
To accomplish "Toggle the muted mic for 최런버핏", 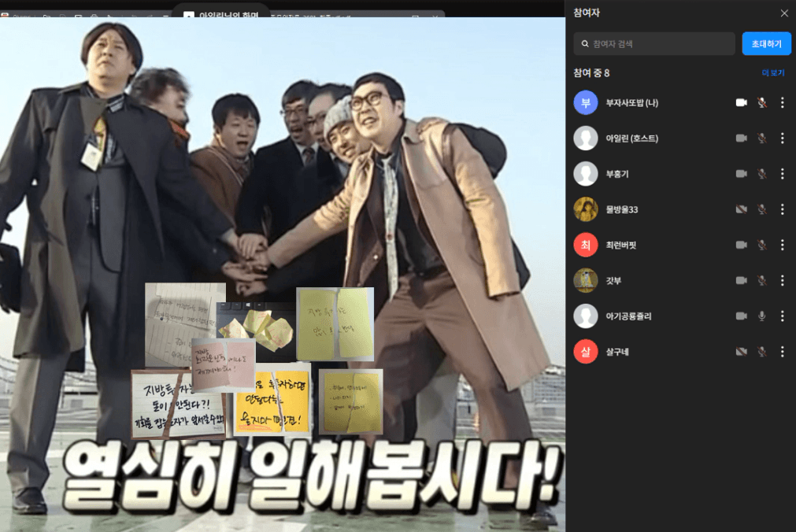I will [x=762, y=245].
